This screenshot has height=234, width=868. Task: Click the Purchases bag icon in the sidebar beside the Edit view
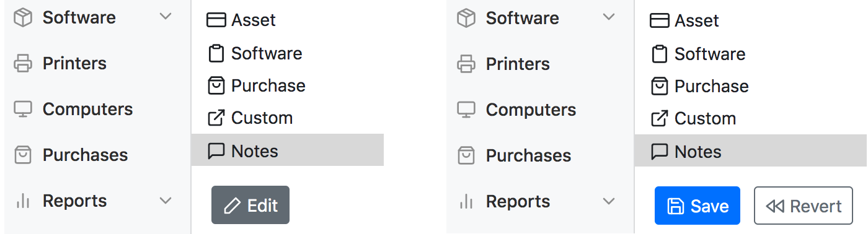[x=23, y=155]
